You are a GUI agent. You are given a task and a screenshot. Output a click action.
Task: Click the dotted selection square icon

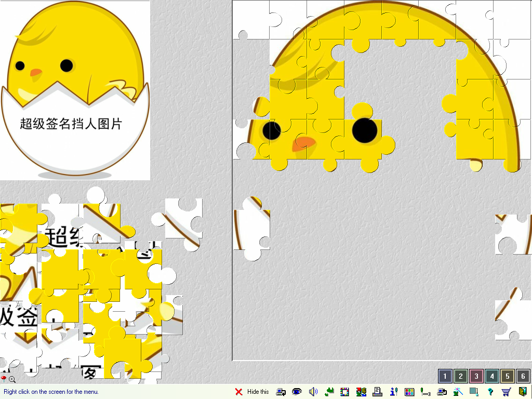point(474,392)
